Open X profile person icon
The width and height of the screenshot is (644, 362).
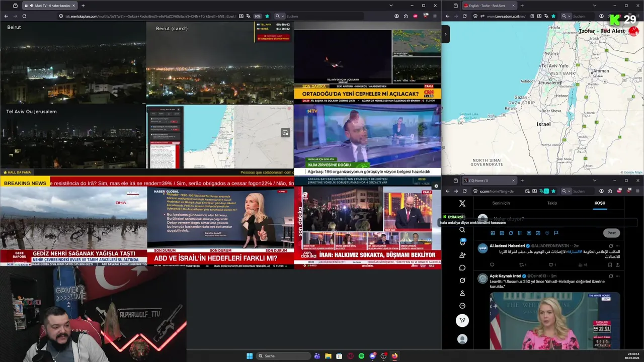click(x=462, y=293)
